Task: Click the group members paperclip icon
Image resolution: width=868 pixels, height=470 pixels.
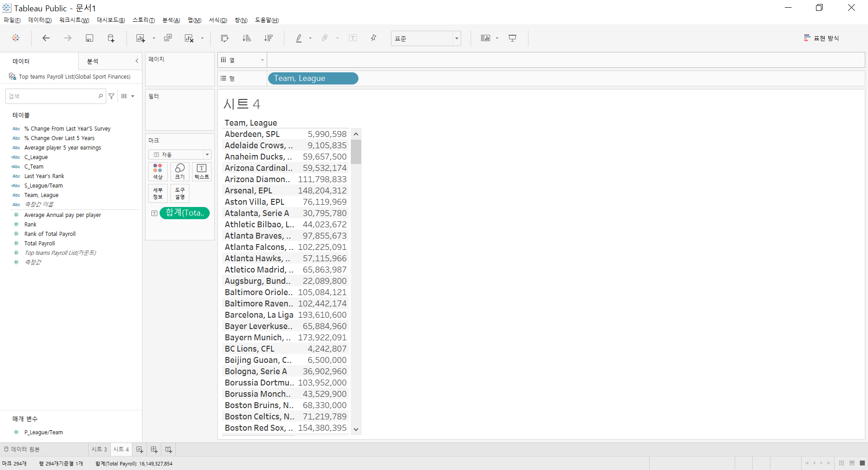Action: [325, 38]
